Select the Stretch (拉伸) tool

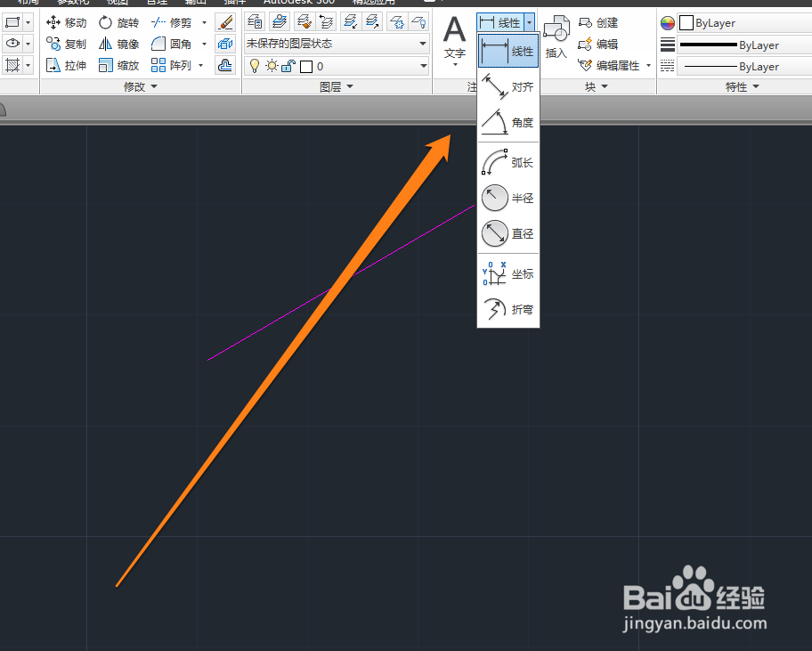pos(66,65)
